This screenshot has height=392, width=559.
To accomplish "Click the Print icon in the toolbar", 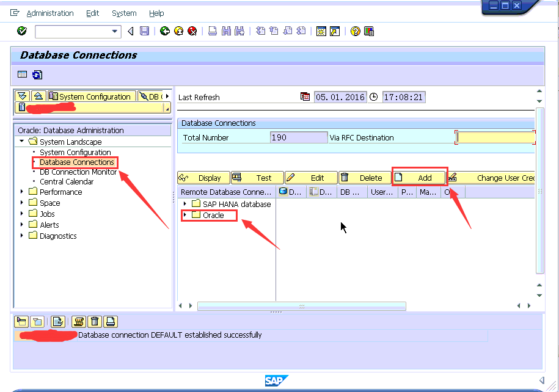I will click(213, 31).
